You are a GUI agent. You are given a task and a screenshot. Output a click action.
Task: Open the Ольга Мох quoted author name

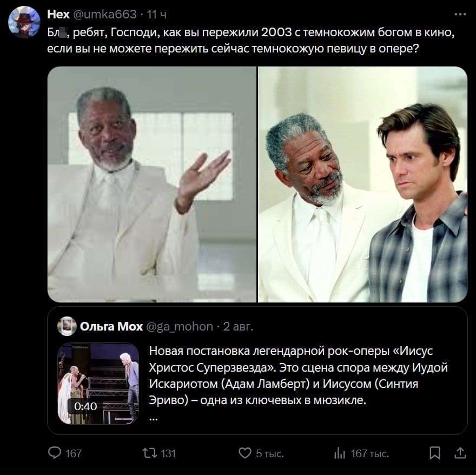point(111,326)
